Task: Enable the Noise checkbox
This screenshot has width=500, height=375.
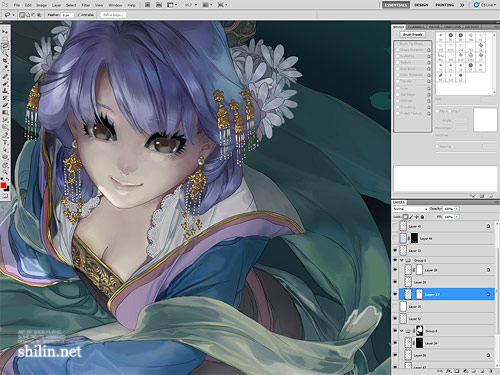Action: 397,88
